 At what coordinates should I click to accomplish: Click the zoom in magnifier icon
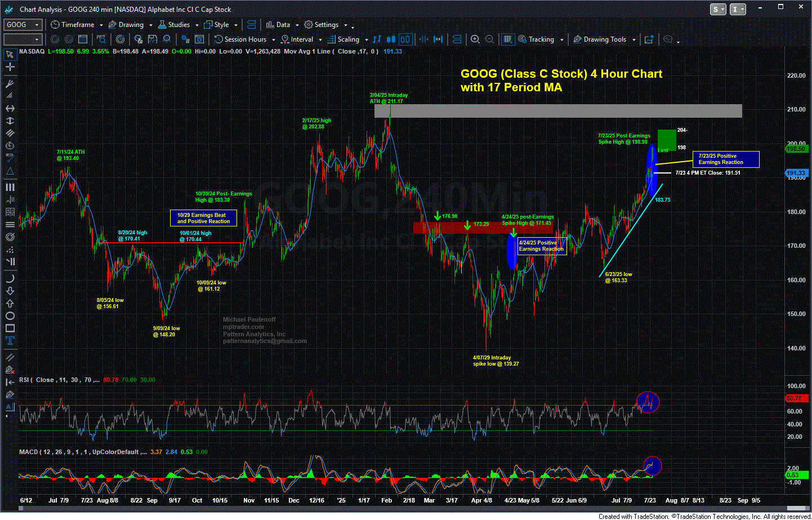475,39
